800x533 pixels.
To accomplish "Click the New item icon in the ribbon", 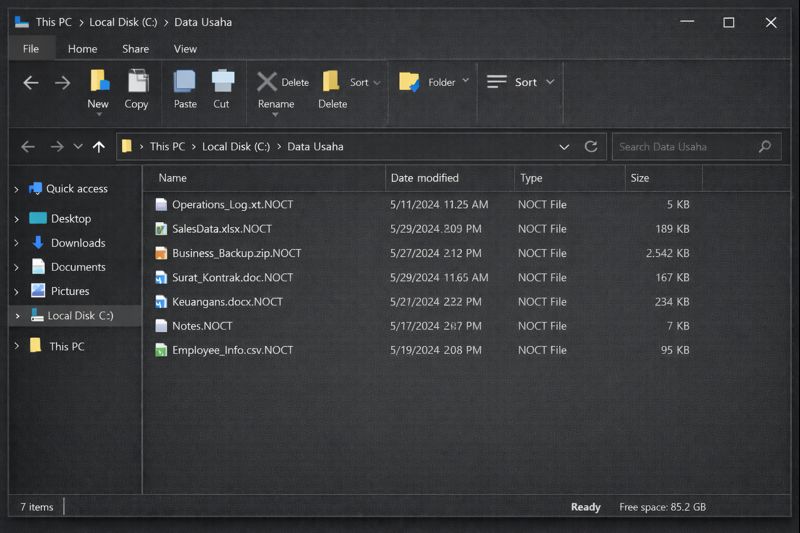I will [x=98, y=82].
